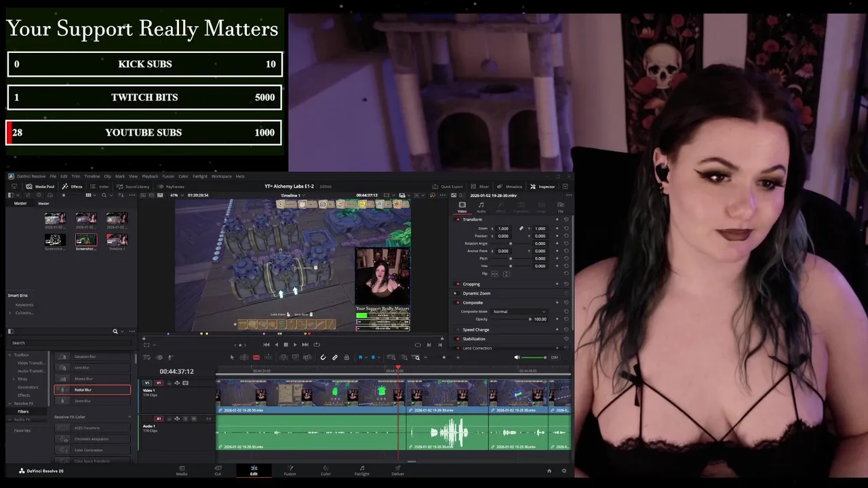Click the blue Flag icon

pyautogui.click(x=361, y=357)
